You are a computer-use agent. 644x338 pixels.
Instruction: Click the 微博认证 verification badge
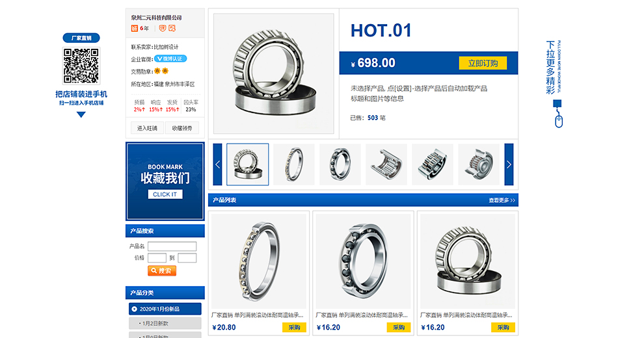170,58
